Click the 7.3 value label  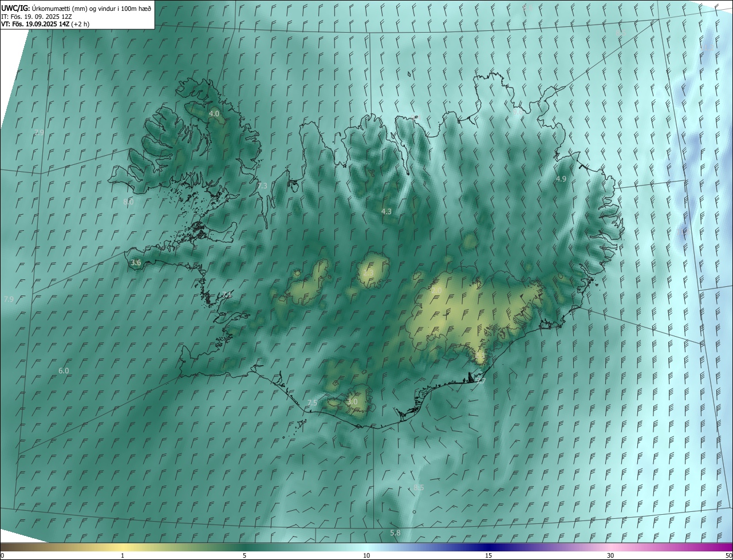262,186
